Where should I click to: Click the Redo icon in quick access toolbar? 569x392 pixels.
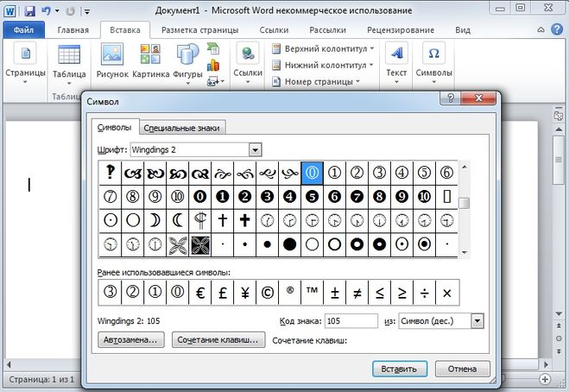71,11
